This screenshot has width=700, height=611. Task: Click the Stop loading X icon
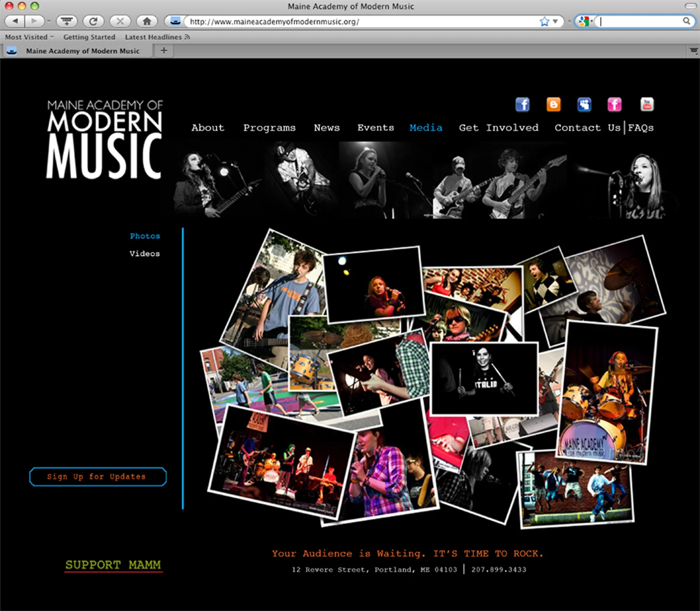click(120, 21)
